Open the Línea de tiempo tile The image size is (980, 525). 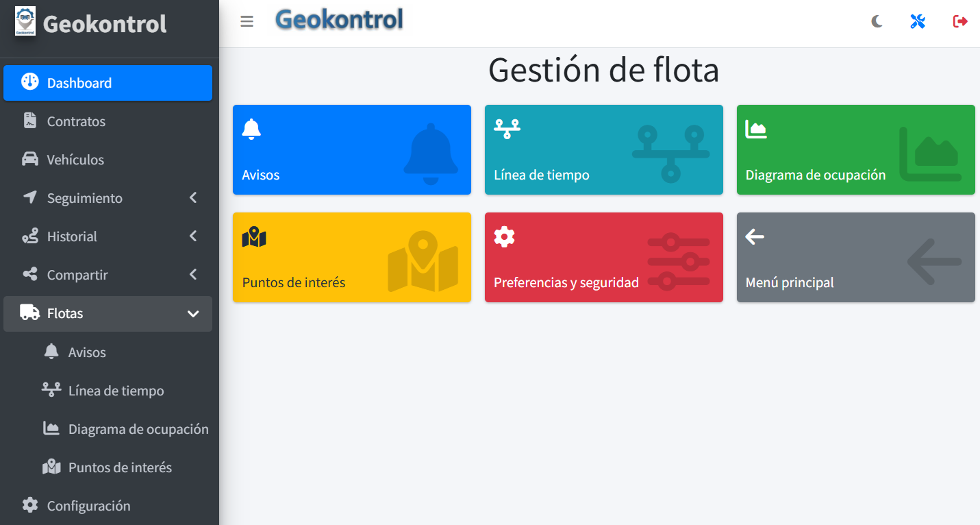603,149
